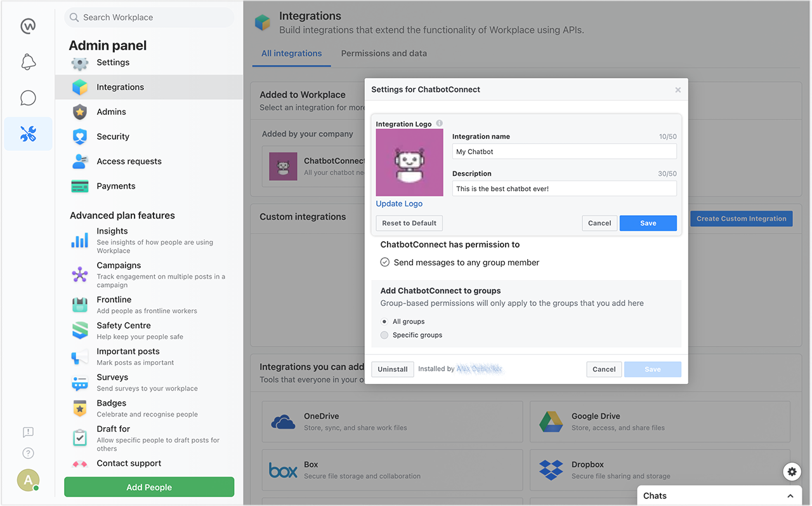Click the Box logo icon
The image size is (812, 506).
click(x=283, y=470)
